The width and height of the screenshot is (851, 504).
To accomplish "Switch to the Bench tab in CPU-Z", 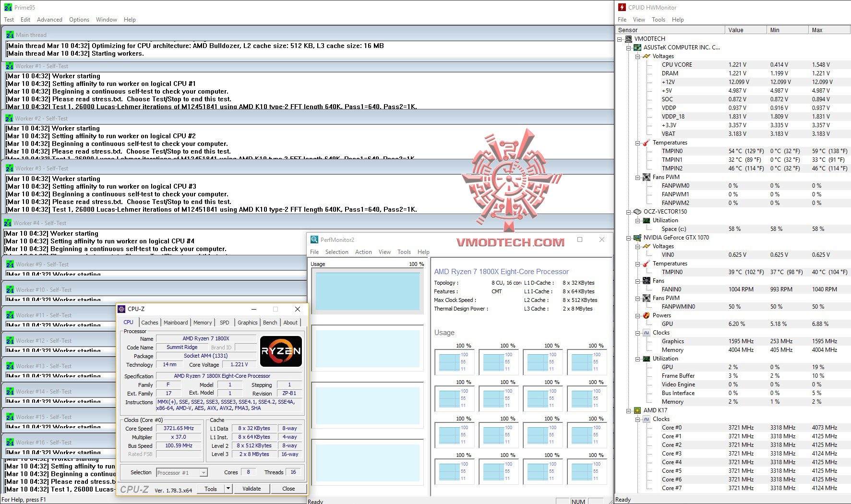I will pos(270,323).
